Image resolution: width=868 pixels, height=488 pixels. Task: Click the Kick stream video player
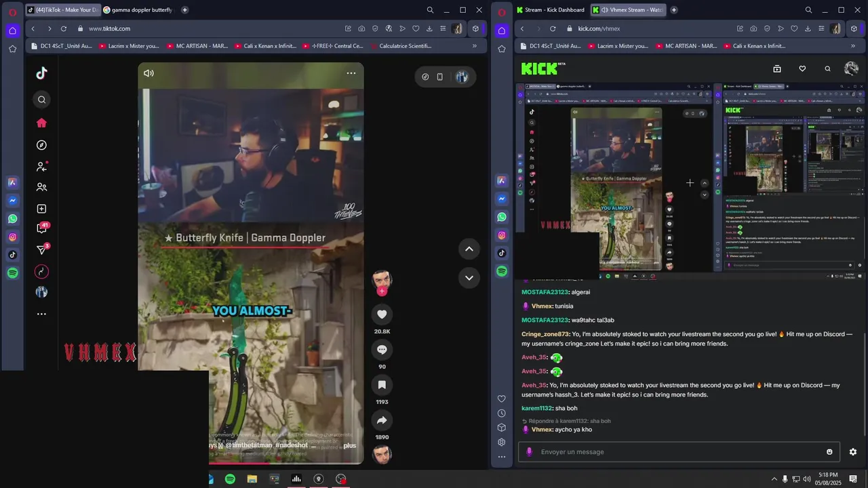pos(690,181)
